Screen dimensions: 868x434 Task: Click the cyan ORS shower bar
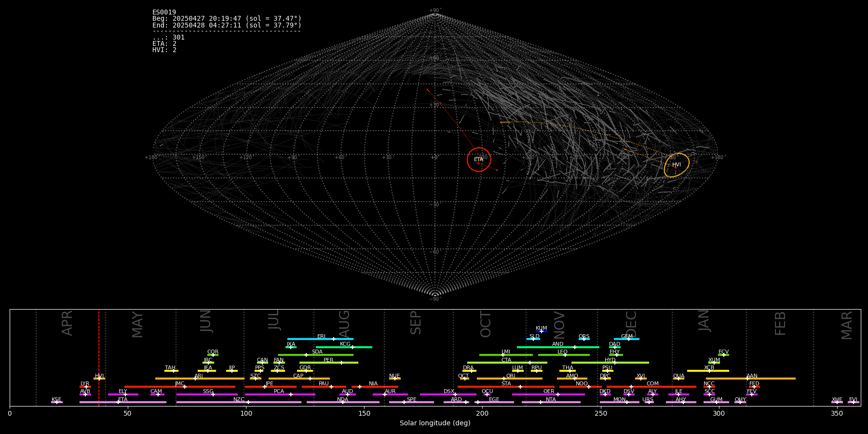[584, 339]
